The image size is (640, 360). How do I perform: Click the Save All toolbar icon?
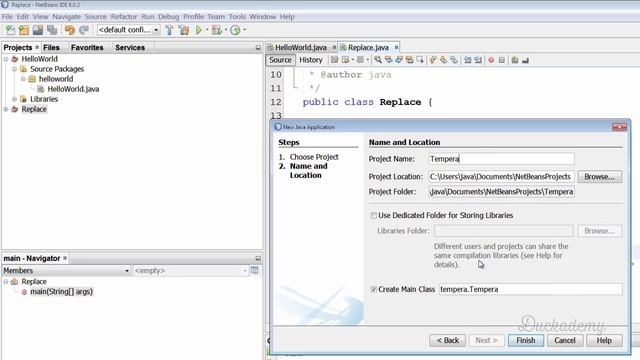(x=52, y=30)
